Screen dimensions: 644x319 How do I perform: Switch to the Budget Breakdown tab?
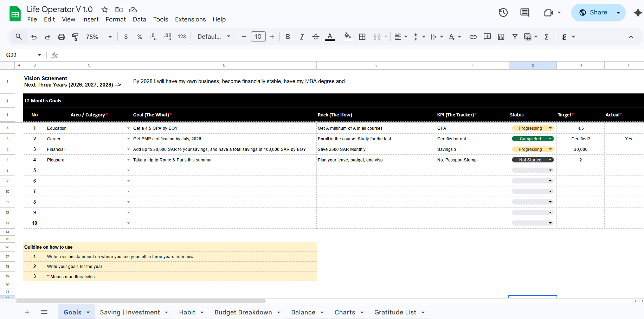point(243,312)
